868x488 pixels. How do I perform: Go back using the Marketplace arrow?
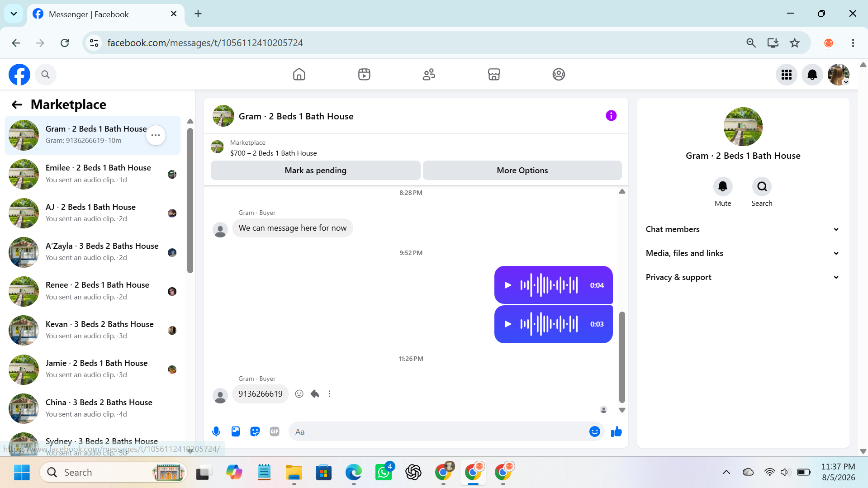pyautogui.click(x=17, y=105)
